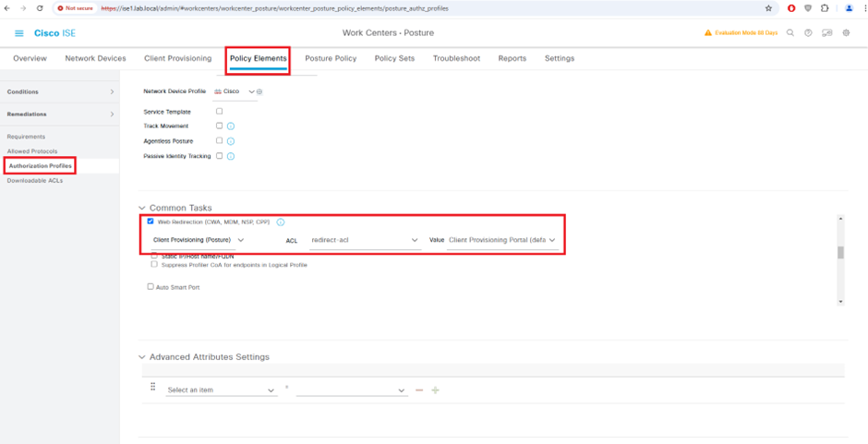Click the red Opera extension icon
868x444 pixels.
(792, 8)
